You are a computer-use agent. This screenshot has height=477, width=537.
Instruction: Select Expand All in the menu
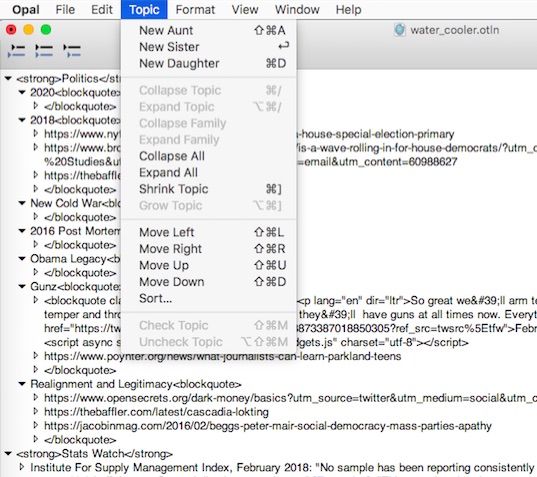[x=209, y=173]
